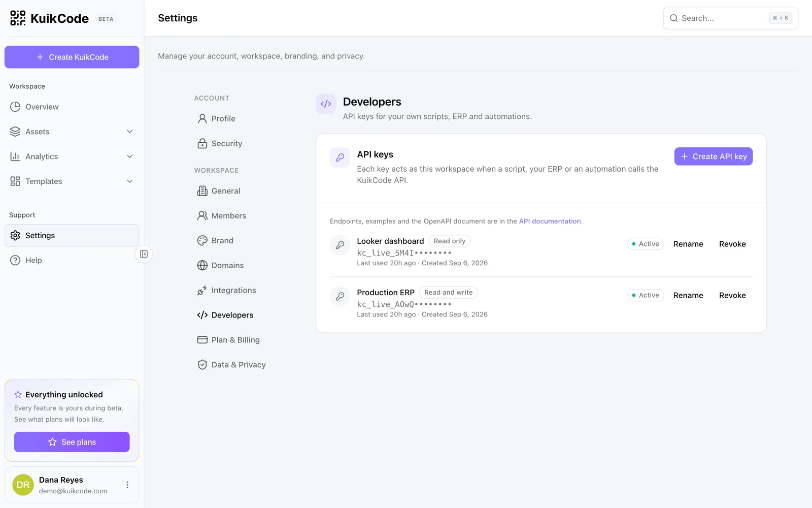Click the Analytics bar chart icon

point(15,156)
